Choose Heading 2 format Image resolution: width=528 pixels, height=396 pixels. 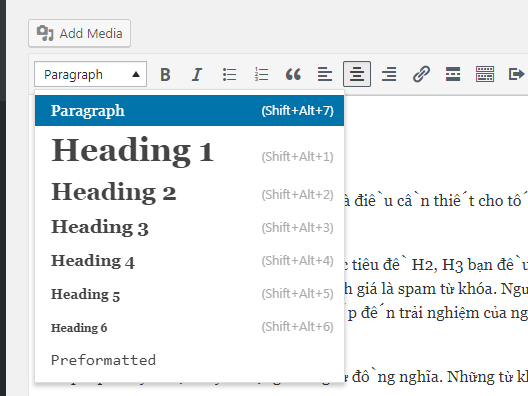(189, 193)
